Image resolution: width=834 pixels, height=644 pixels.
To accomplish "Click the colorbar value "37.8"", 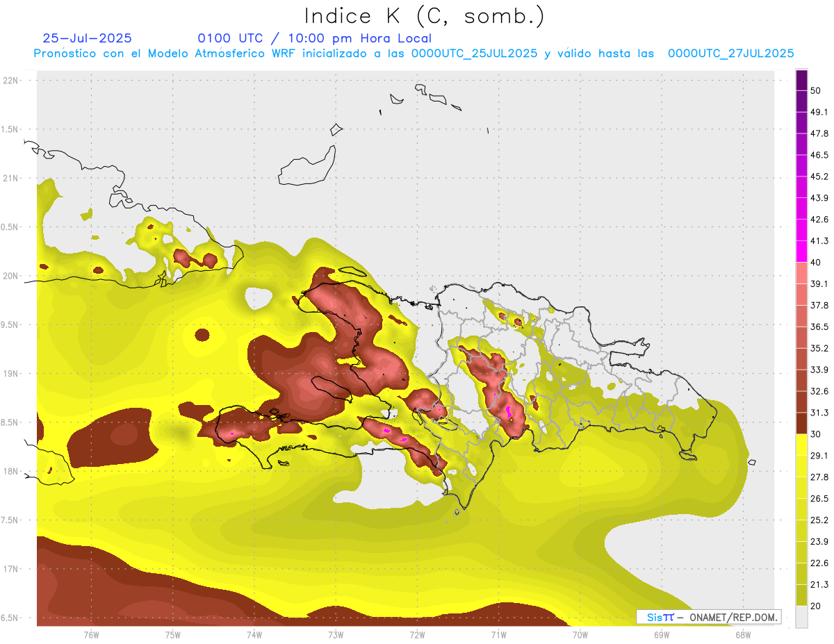I will pos(819,305).
